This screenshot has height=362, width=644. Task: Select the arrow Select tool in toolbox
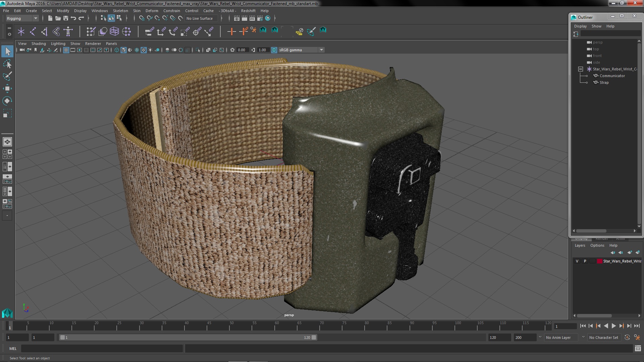pos(7,51)
